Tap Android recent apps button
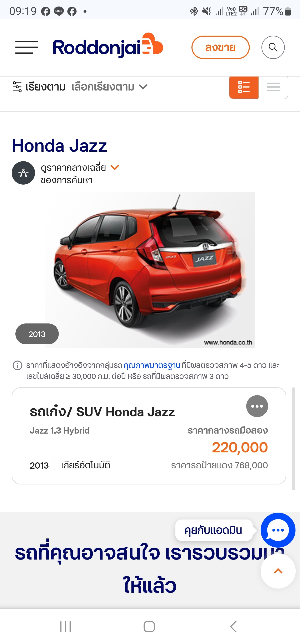This screenshot has height=644, width=300. pyautogui.click(x=66, y=627)
